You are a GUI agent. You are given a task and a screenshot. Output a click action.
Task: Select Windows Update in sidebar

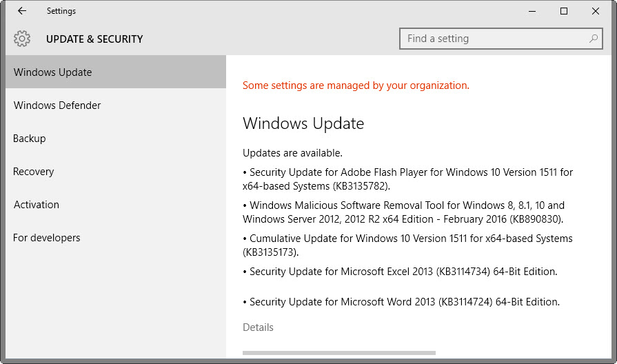click(116, 72)
